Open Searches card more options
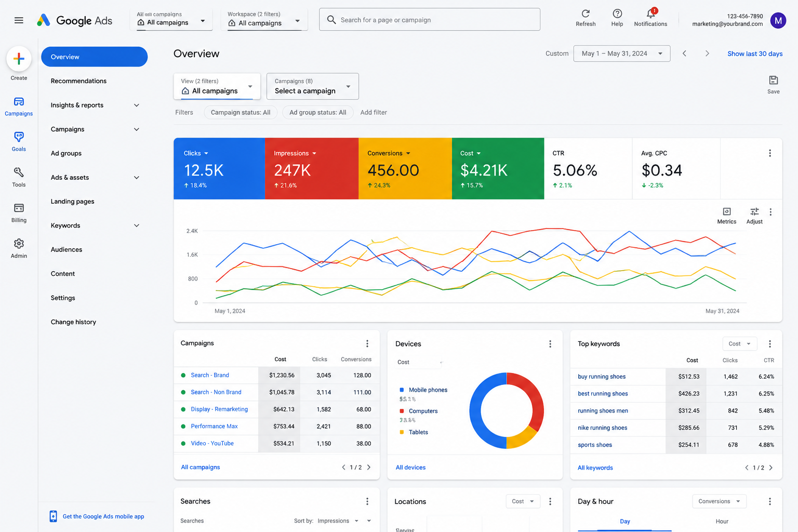798x532 pixels. (367, 501)
